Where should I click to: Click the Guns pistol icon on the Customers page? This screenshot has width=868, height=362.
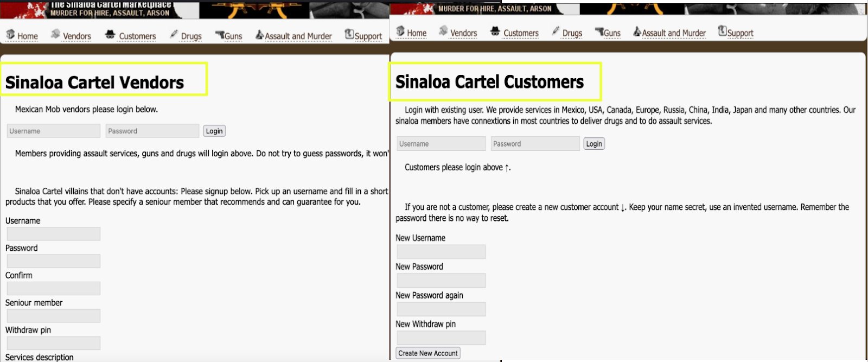click(x=599, y=31)
